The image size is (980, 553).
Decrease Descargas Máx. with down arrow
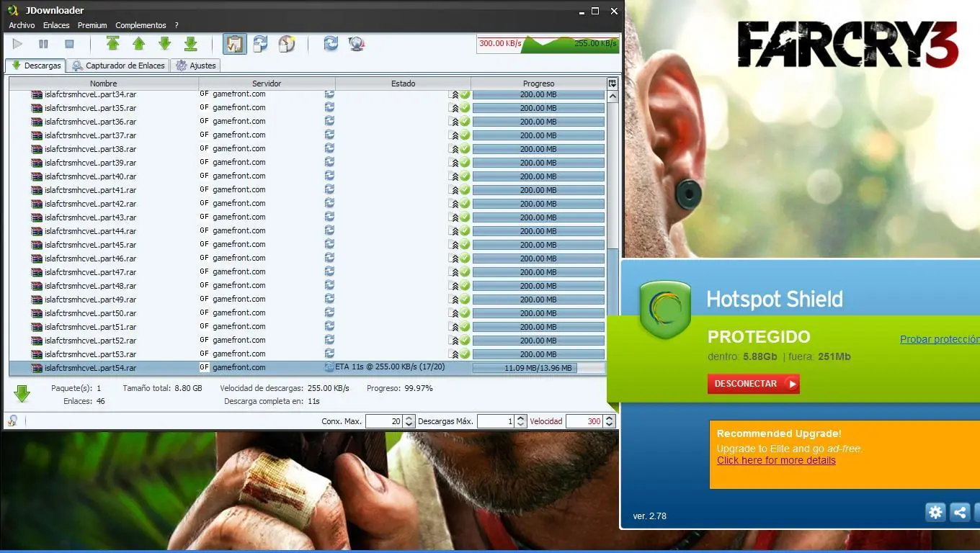(520, 425)
